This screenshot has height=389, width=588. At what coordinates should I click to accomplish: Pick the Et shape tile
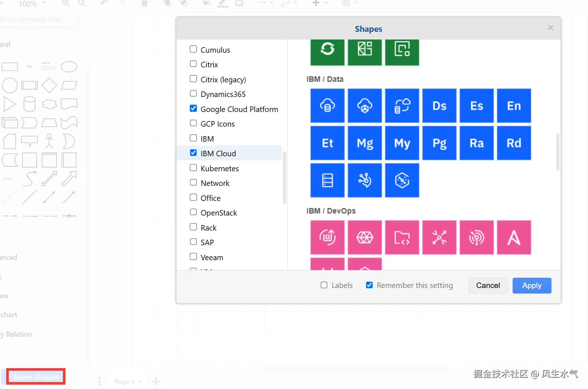pos(327,143)
